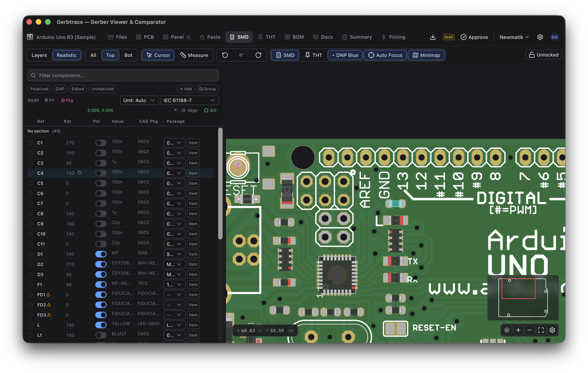
Task: Fit board to view icon
Action: click(x=541, y=330)
